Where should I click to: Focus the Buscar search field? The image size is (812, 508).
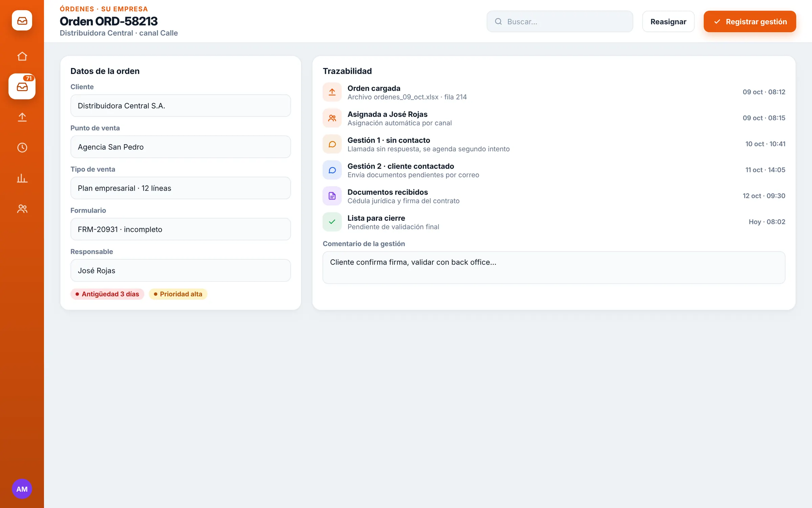tap(560, 22)
